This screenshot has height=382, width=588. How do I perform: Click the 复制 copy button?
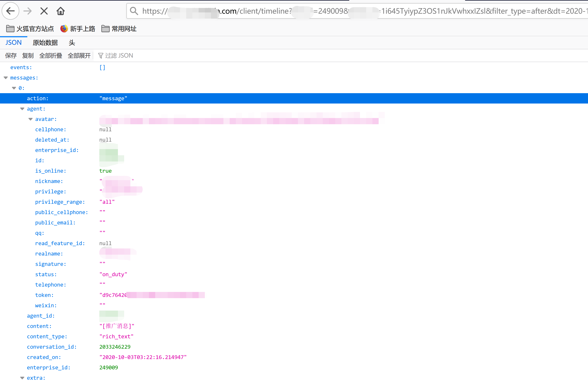pos(28,56)
